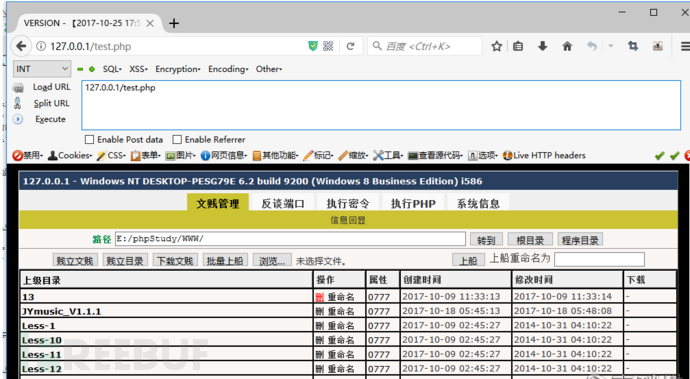
Task: Open the browser hamburger menu
Action: (685, 46)
